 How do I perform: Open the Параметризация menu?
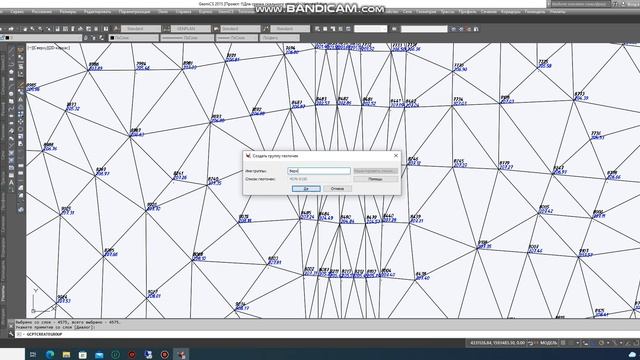(134, 12)
